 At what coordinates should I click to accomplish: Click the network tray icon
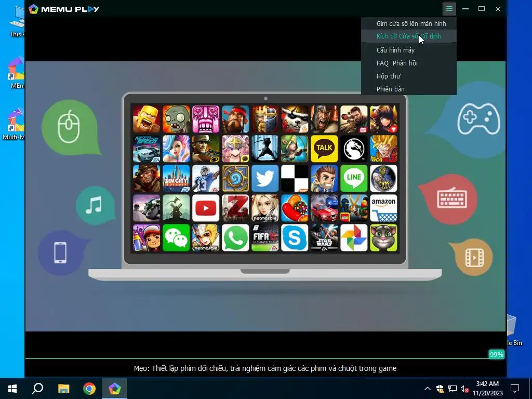click(453, 389)
